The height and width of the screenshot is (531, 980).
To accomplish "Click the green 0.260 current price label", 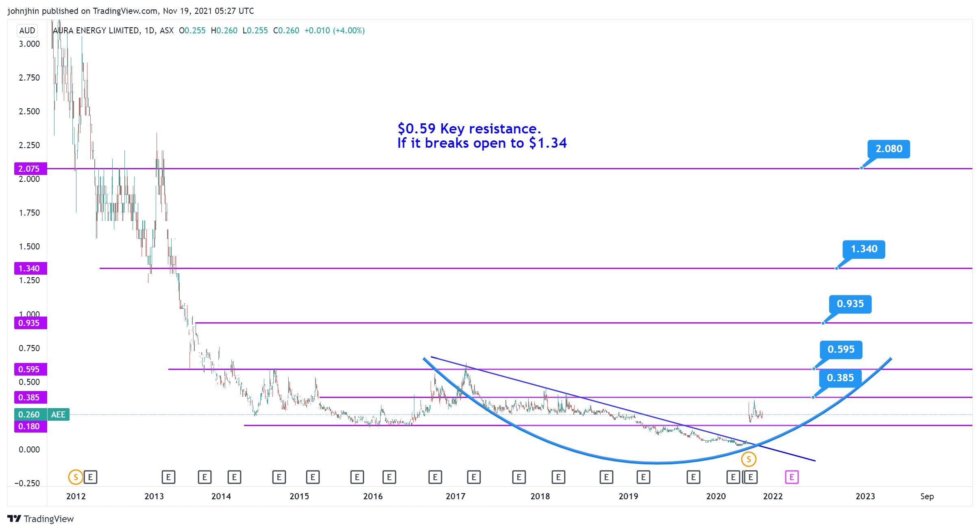I will pos(30,414).
